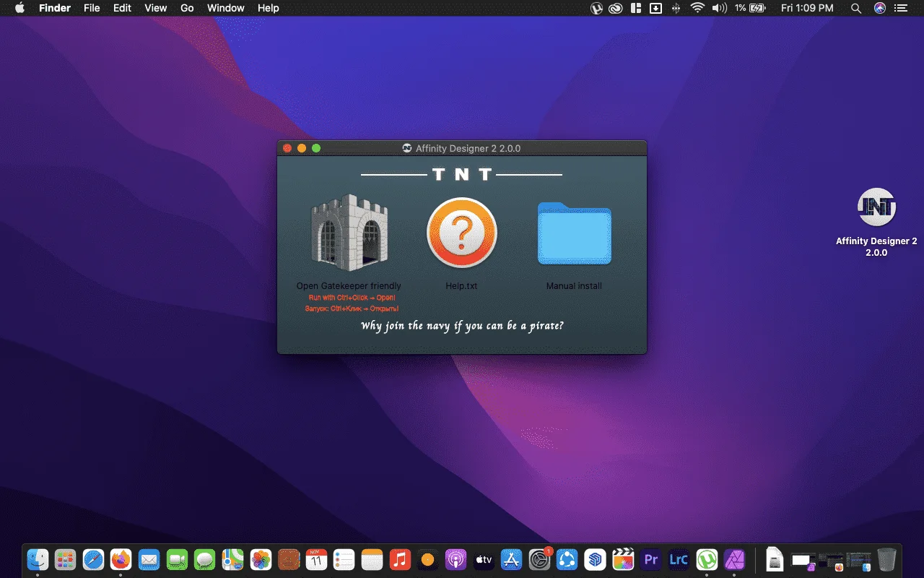Image resolution: width=924 pixels, height=578 pixels.
Task: Open Reminders from the Dock
Action: [x=344, y=559]
